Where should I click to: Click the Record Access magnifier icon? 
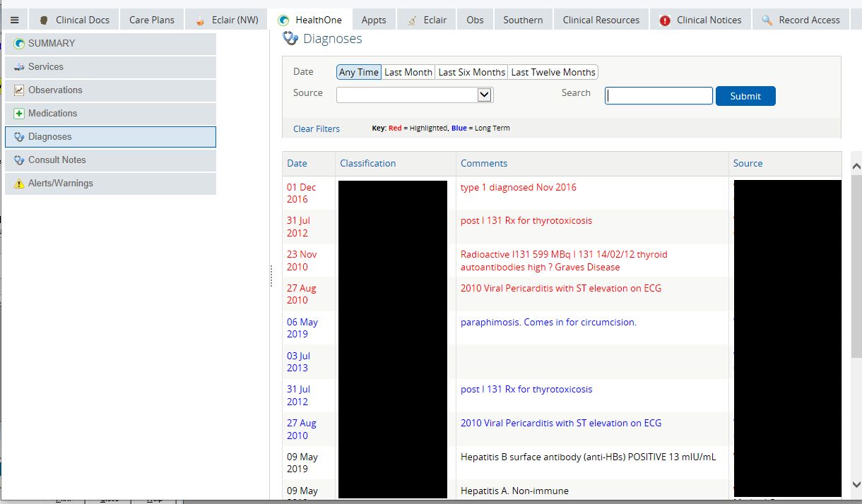(767, 20)
